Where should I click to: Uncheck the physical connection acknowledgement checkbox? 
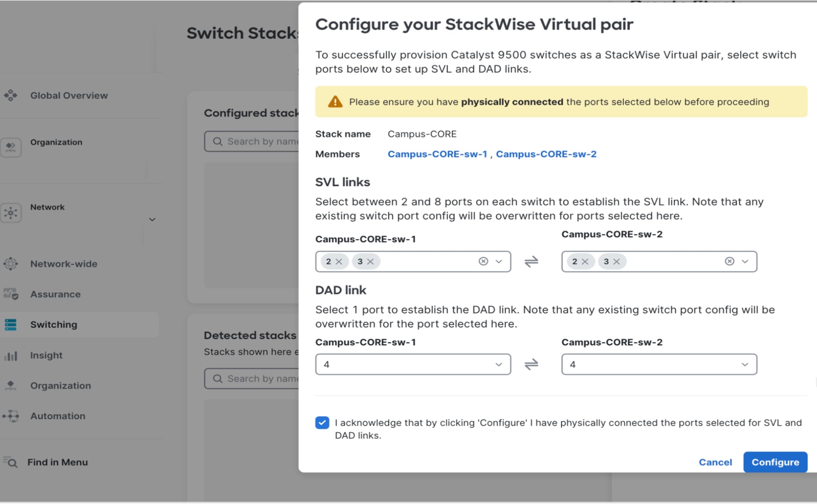(x=322, y=423)
